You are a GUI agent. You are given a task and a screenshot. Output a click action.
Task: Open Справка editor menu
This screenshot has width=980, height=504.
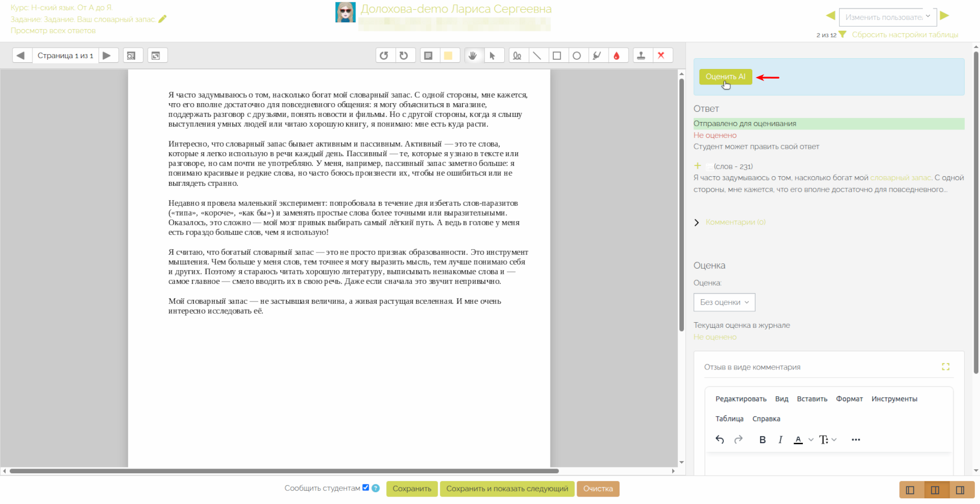[x=766, y=419]
